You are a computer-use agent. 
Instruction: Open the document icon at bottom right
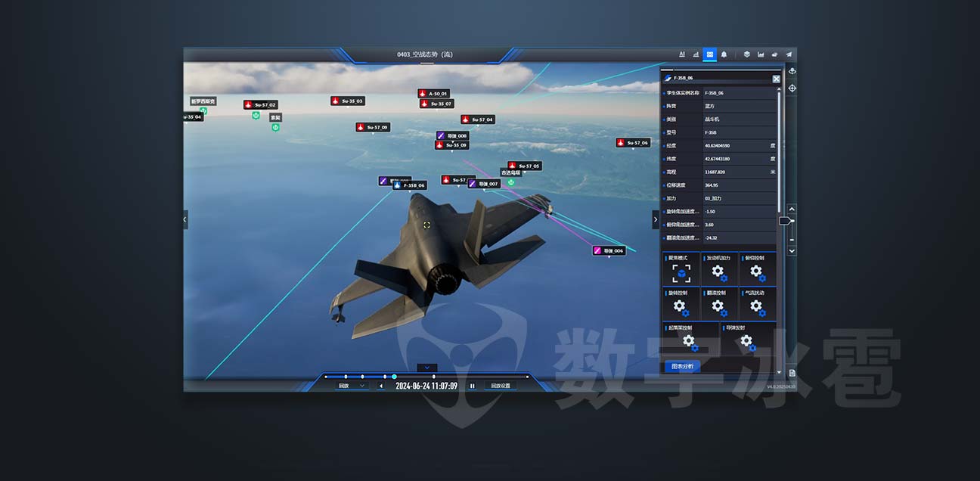pyautogui.click(x=792, y=373)
